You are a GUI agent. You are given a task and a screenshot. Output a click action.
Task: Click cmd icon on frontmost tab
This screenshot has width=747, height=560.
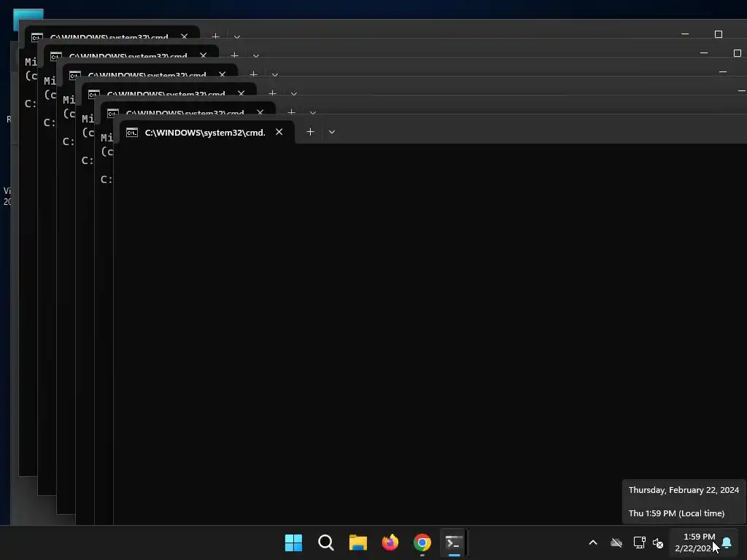click(132, 133)
